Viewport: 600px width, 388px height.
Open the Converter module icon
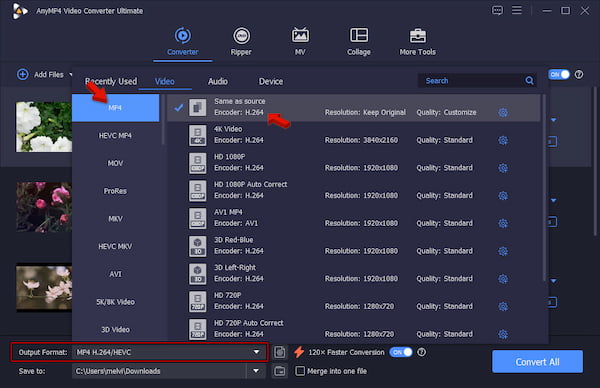183,36
